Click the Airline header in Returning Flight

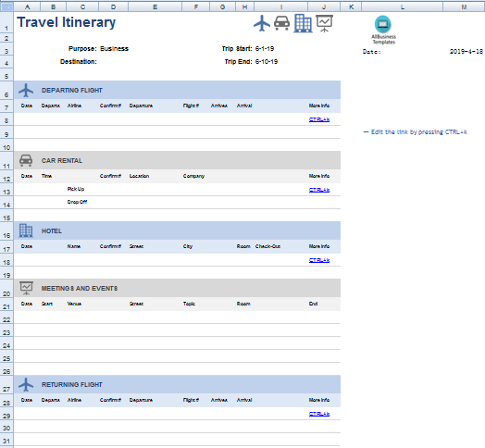tap(74, 400)
